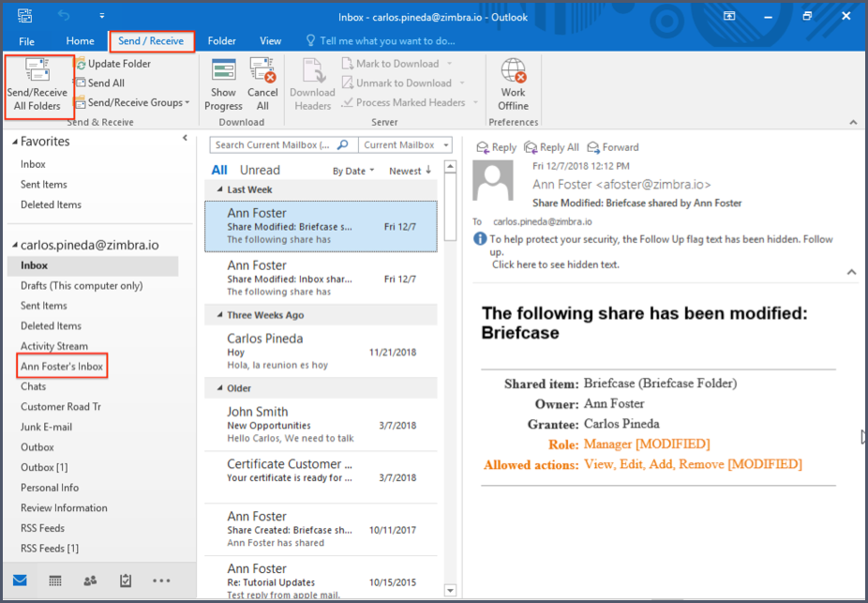Open Sent Items in Favorites

[44, 185]
